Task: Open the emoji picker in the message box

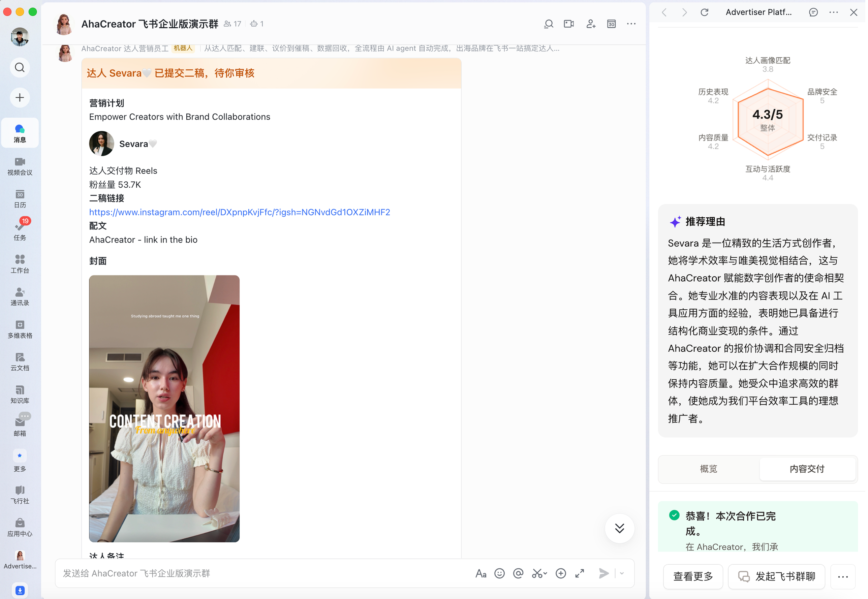Action: [x=499, y=573]
